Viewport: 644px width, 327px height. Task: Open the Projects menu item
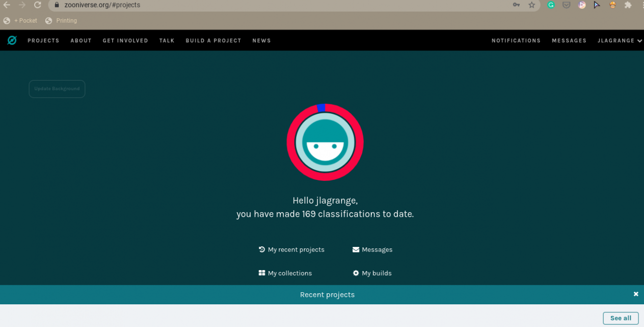(x=43, y=41)
